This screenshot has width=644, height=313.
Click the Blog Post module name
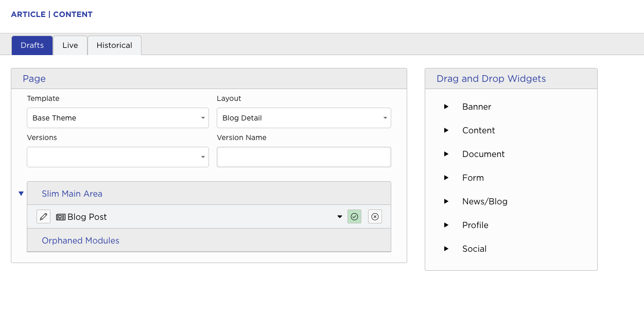87,217
